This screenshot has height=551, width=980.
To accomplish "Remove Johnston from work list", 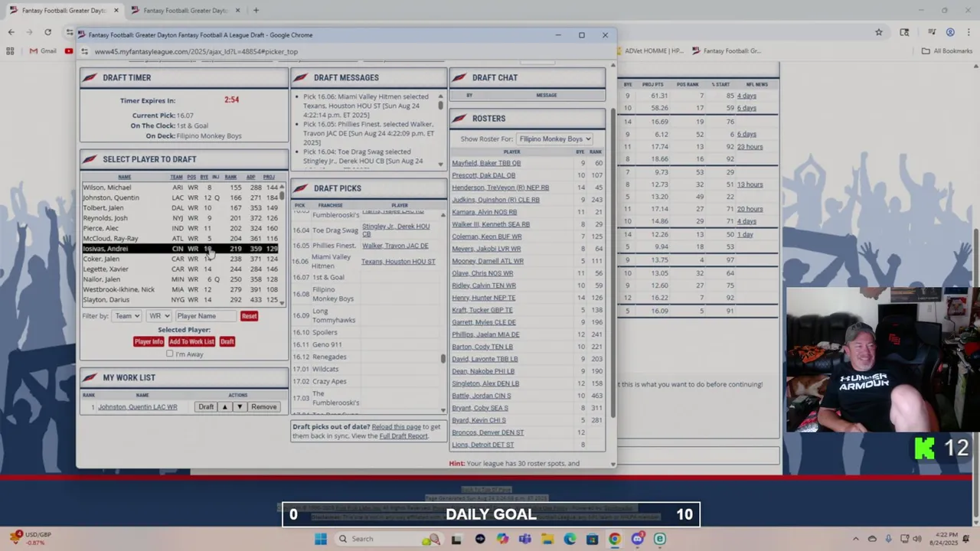I will click(263, 407).
